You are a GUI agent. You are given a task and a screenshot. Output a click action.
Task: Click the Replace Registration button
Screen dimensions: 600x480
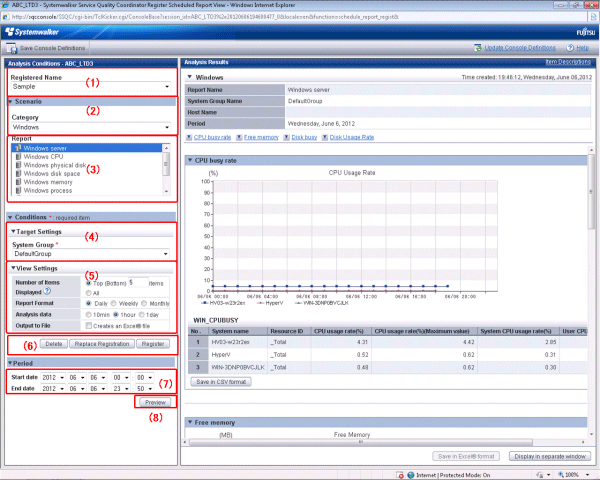coord(102,344)
